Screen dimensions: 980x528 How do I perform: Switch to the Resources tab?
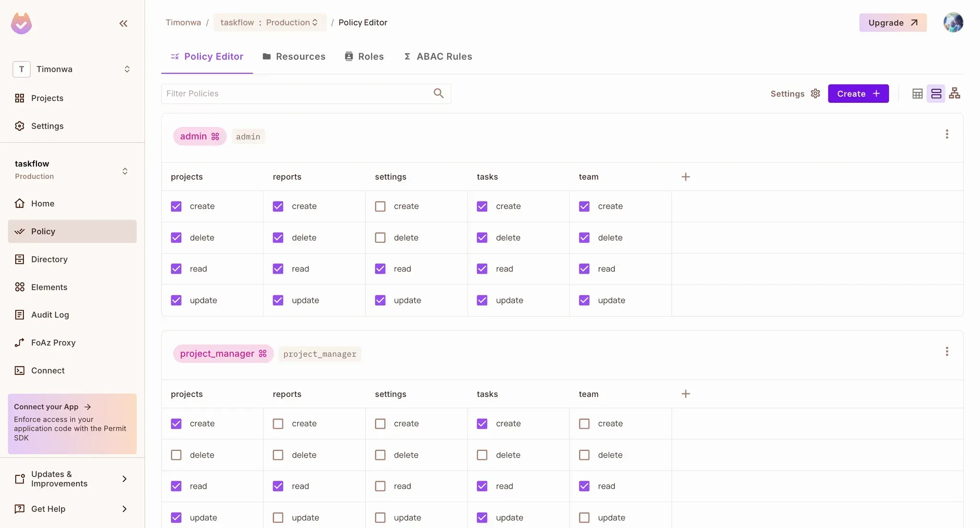coord(294,56)
